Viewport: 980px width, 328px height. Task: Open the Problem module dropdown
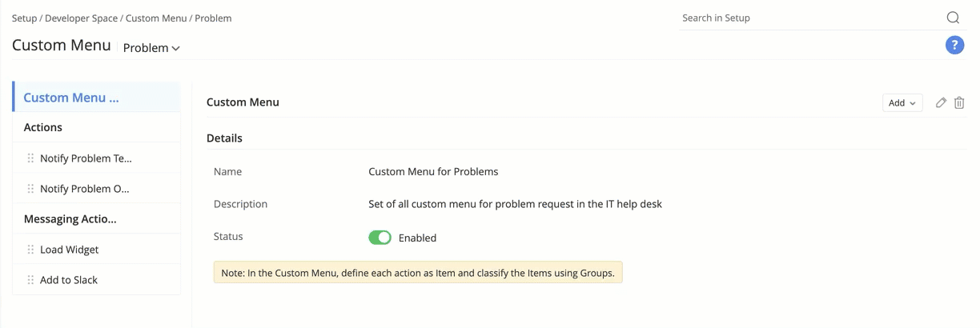[x=151, y=48]
